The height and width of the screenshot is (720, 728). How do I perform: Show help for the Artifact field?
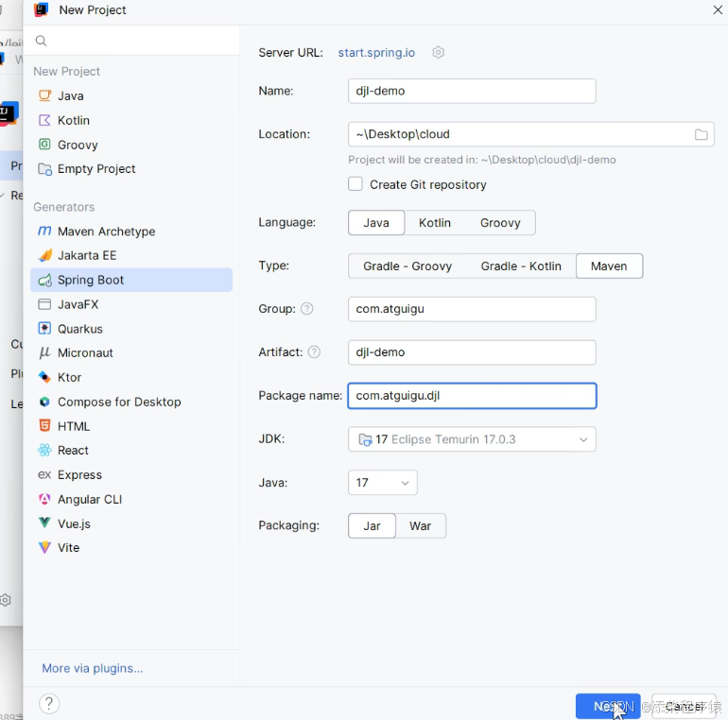314,352
